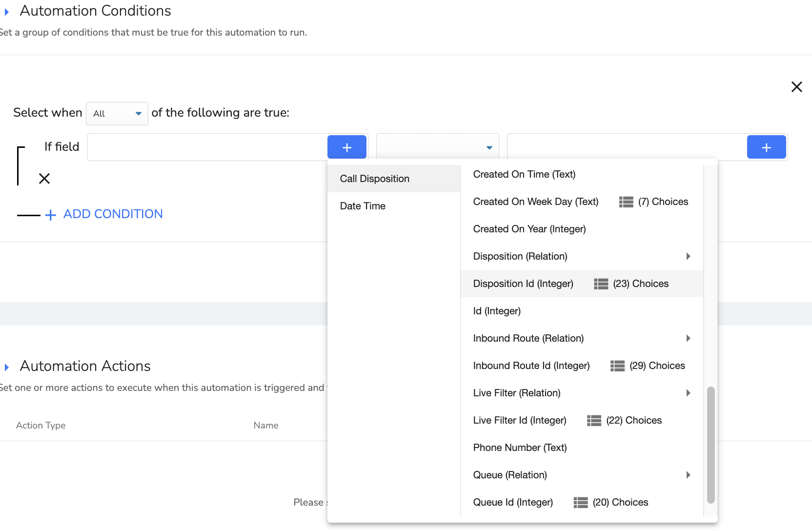Expand Inbound Route (Relation) submenu arrow
The height and width of the screenshot is (531, 812).
[688, 338]
